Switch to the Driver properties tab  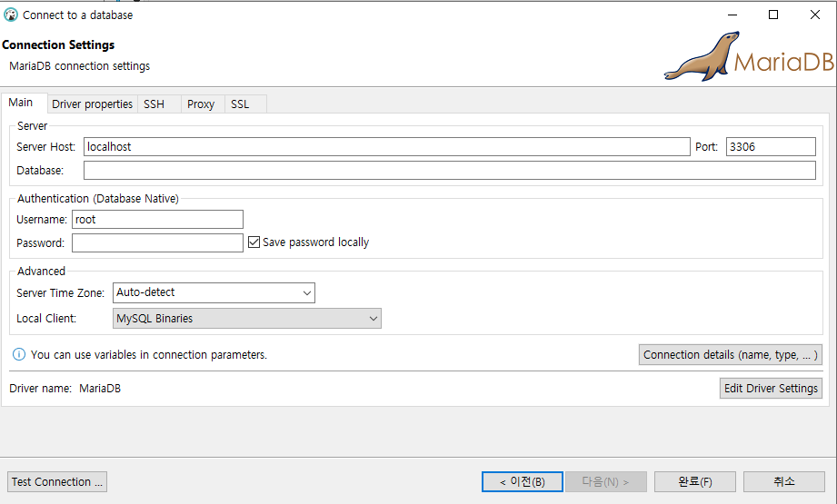pos(92,104)
